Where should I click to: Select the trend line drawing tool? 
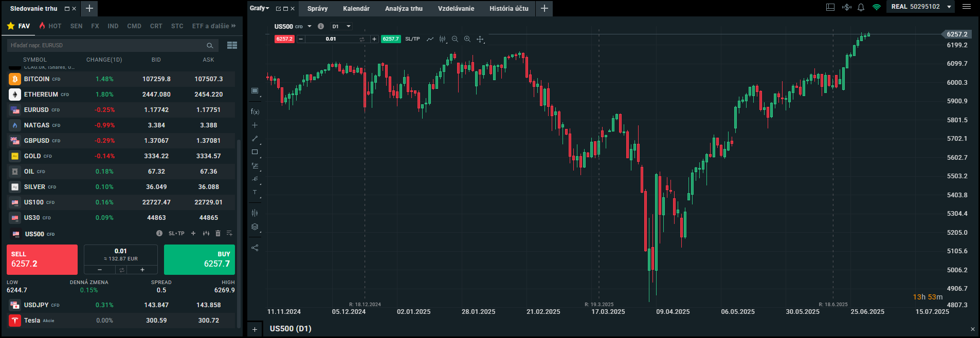[x=255, y=139]
